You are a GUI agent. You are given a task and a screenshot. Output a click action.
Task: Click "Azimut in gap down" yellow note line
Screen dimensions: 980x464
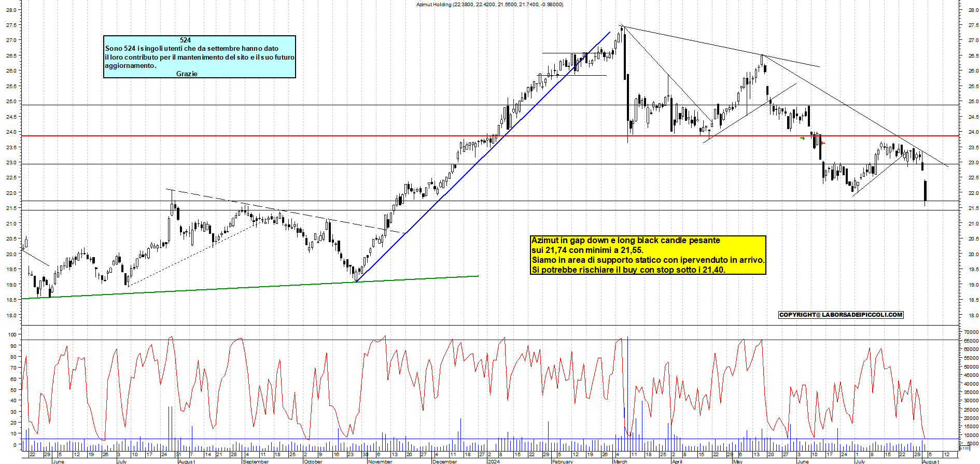626,240
